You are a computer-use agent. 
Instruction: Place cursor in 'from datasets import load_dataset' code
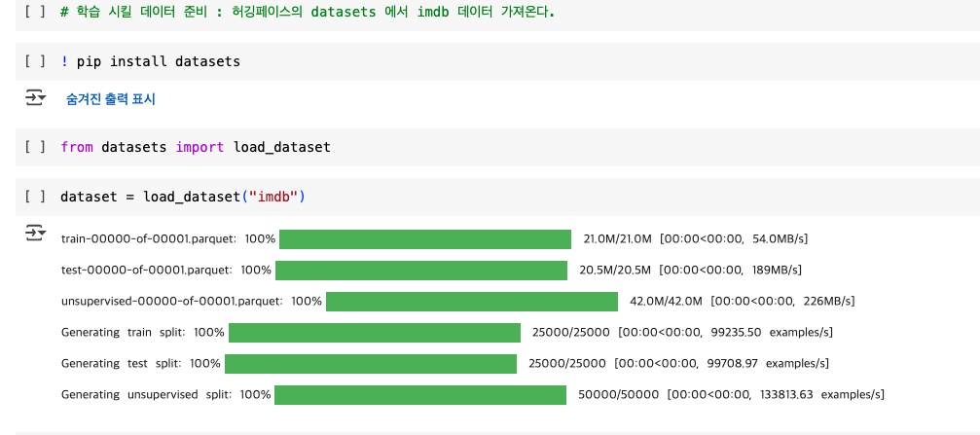[x=195, y=147]
